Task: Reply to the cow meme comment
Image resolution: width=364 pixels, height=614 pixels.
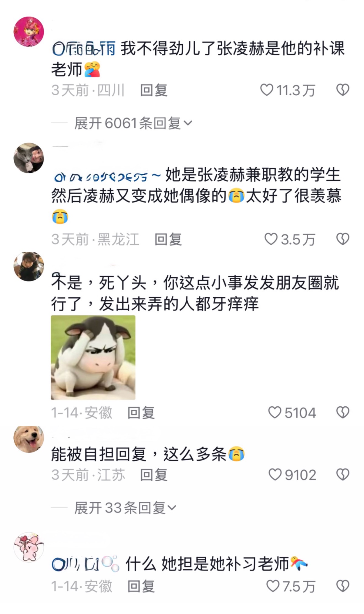Action: click(141, 412)
